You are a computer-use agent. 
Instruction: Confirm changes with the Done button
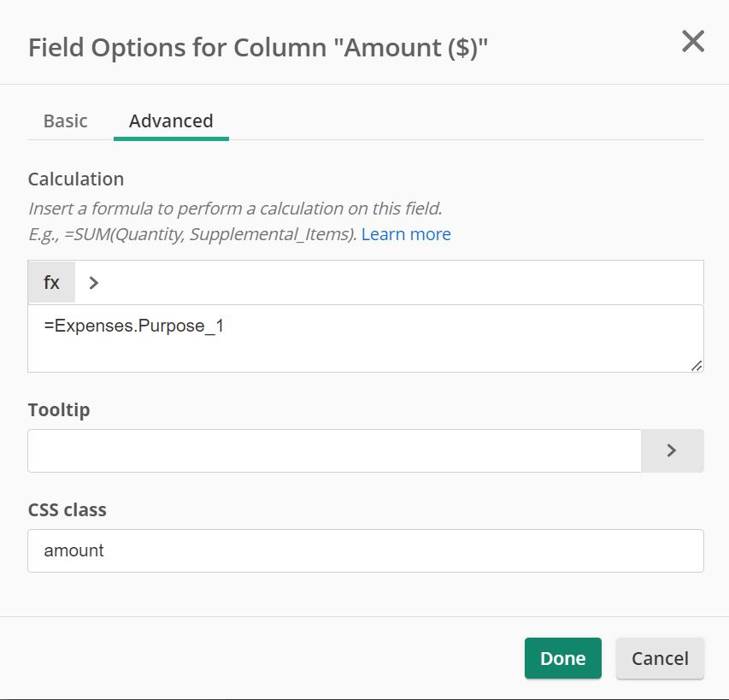[x=563, y=658]
